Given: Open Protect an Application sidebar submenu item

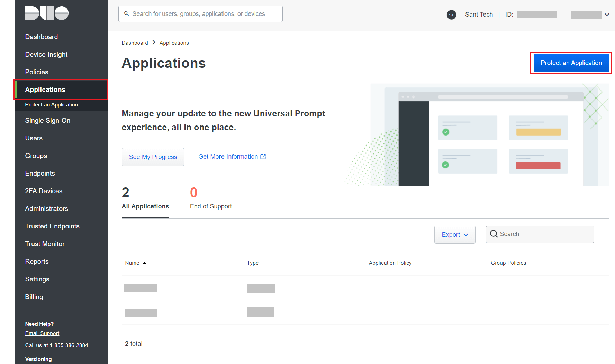Looking at the screenshot, I should tap(51, 105).
